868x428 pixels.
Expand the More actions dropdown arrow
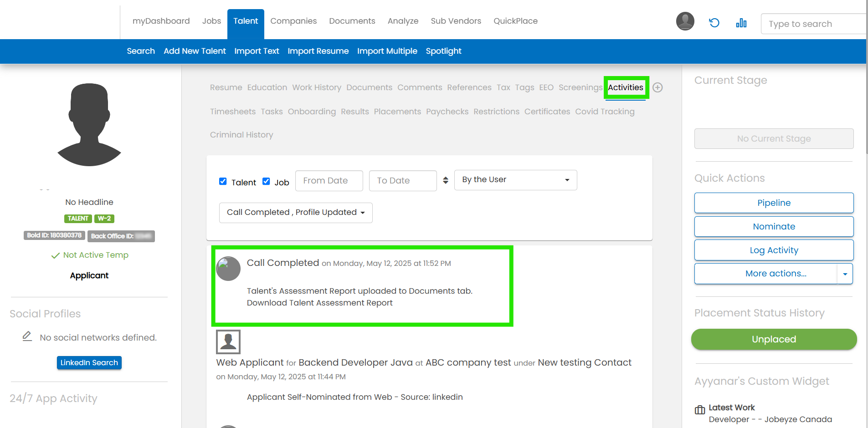(x=845, y=274)
